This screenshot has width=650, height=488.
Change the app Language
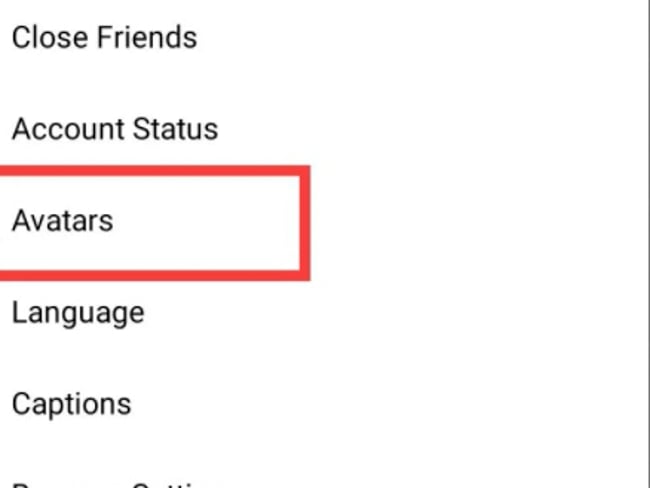tap(78, 313)
